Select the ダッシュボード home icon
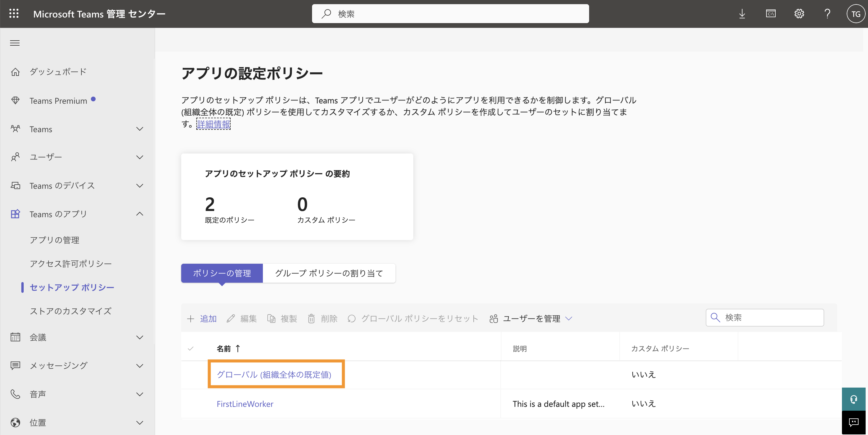Viewport: 868px width, 435px height. point(15,71)
